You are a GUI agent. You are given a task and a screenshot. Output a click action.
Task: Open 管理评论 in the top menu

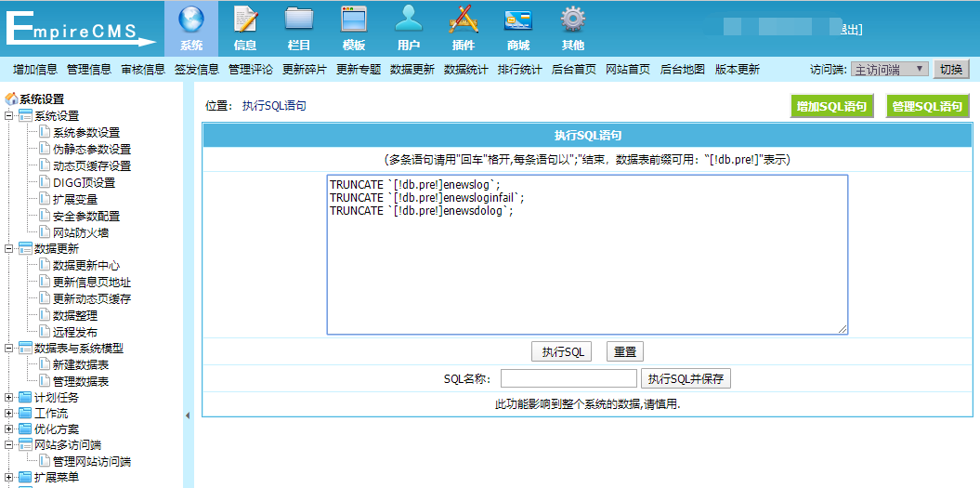pos(251,70)
